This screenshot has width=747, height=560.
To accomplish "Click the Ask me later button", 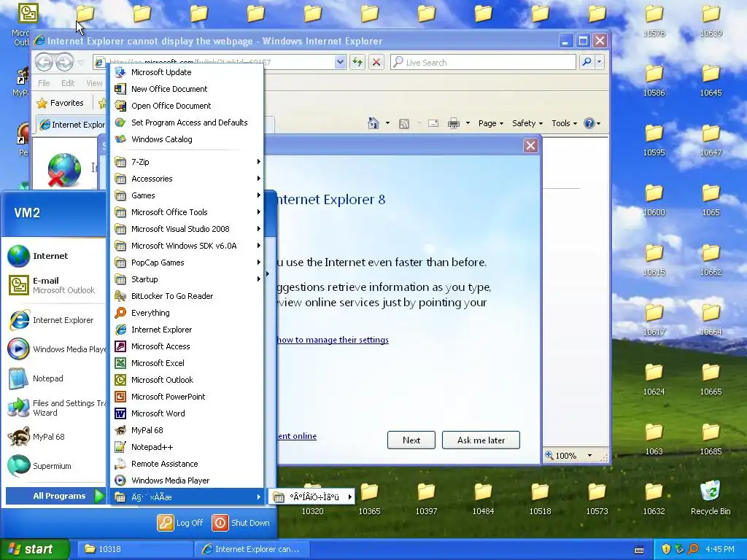I will click(x=481, y=440).
